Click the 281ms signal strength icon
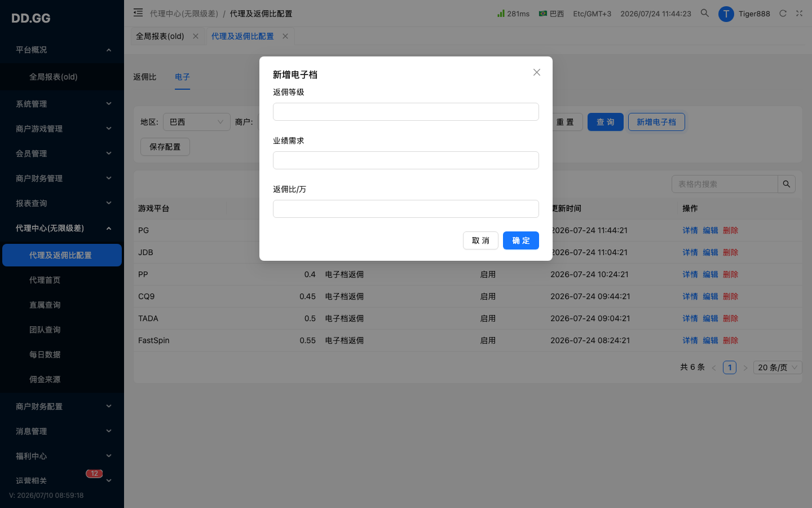812x508 pixels. click(x=501, y=13)
